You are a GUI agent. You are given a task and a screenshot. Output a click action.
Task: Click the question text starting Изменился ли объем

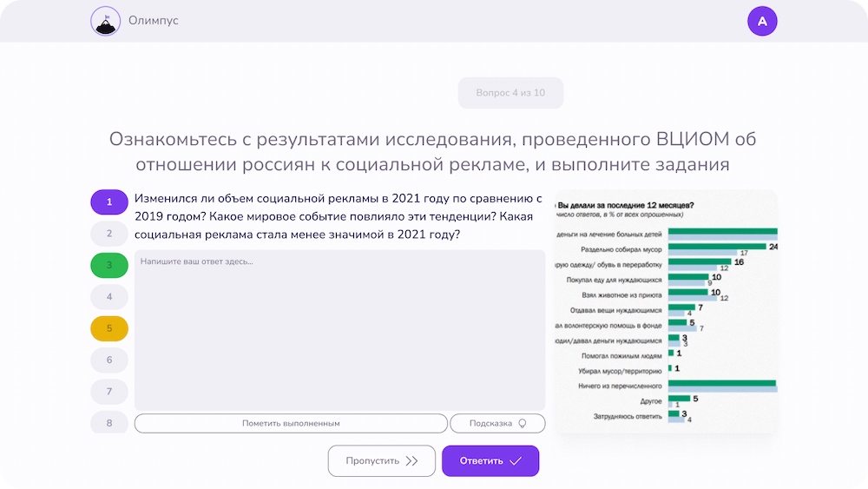point(339,216)
